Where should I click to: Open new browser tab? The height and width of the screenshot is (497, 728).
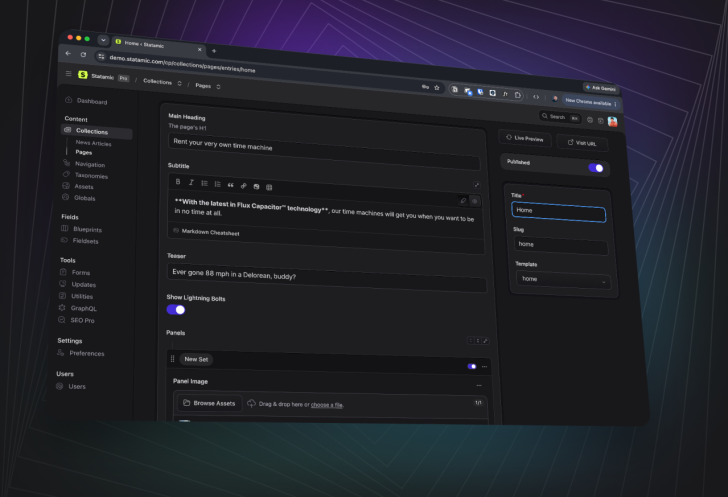[214, 51]
